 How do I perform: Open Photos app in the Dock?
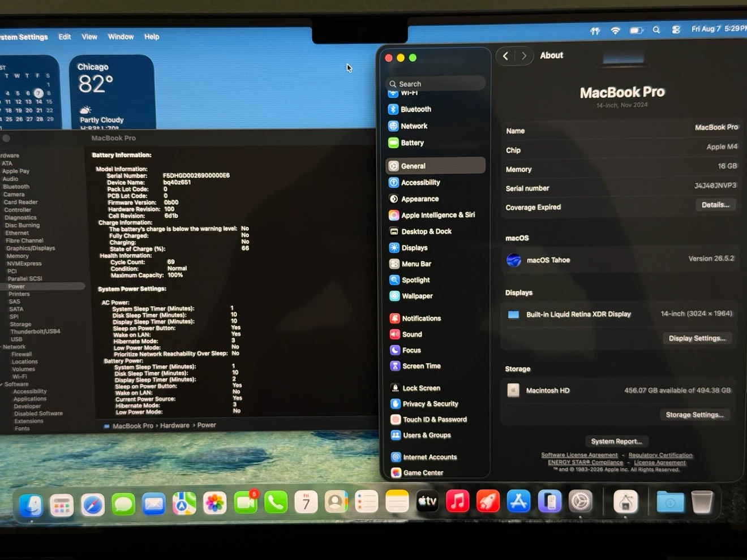pos(214,503)
